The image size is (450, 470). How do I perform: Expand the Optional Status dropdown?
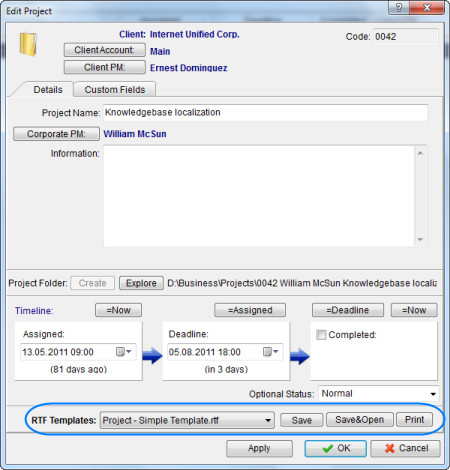(x=433, y=394)
